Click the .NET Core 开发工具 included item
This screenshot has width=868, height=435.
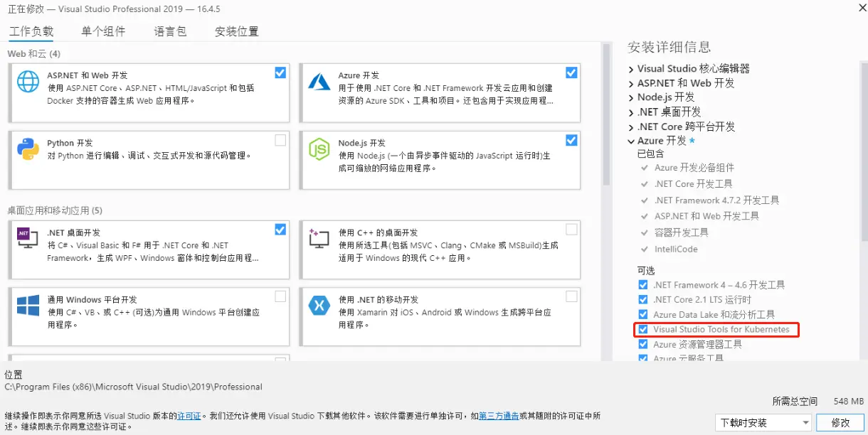(694, 183)
